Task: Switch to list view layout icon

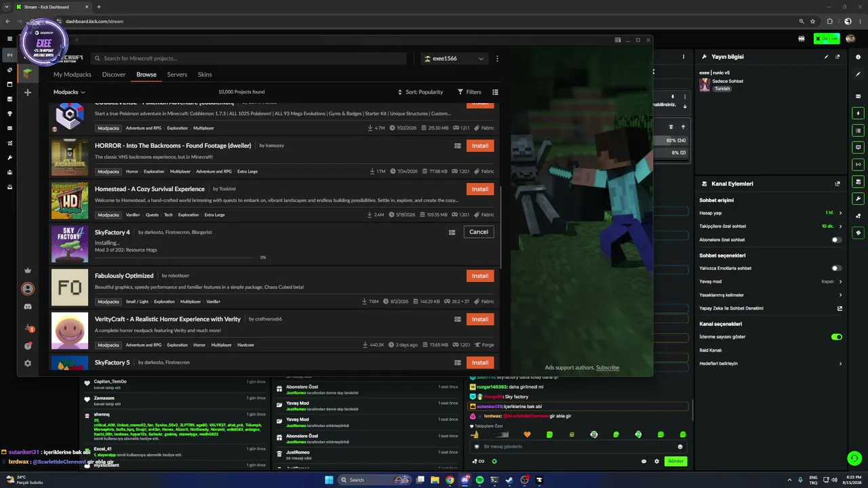Action: pos(495,92)
